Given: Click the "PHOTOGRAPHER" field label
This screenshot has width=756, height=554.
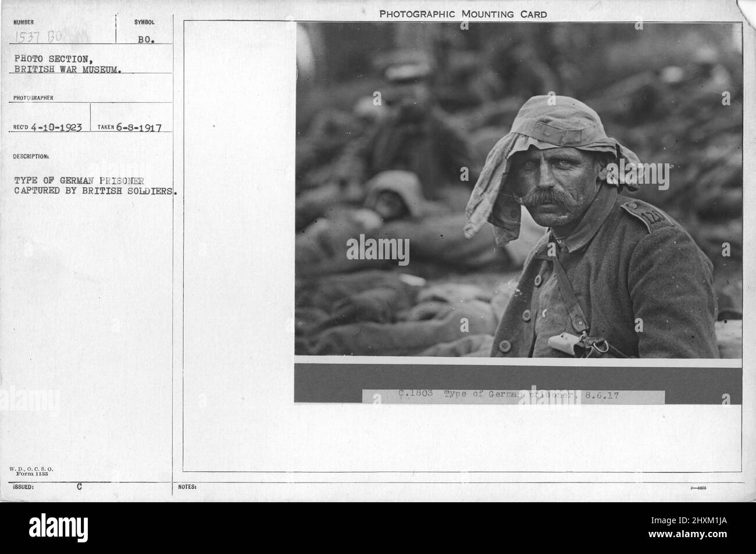Looking at the screenshot, I should point(34,98).
